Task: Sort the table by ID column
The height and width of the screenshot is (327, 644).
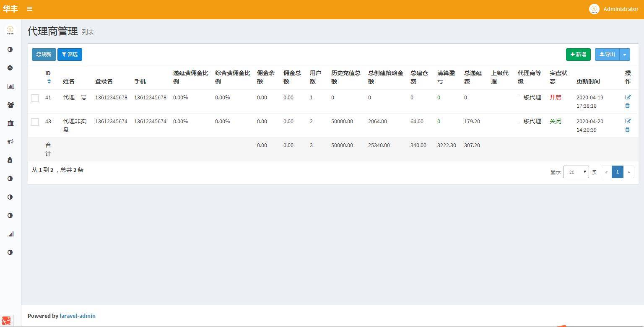Action: click(49, 81)
